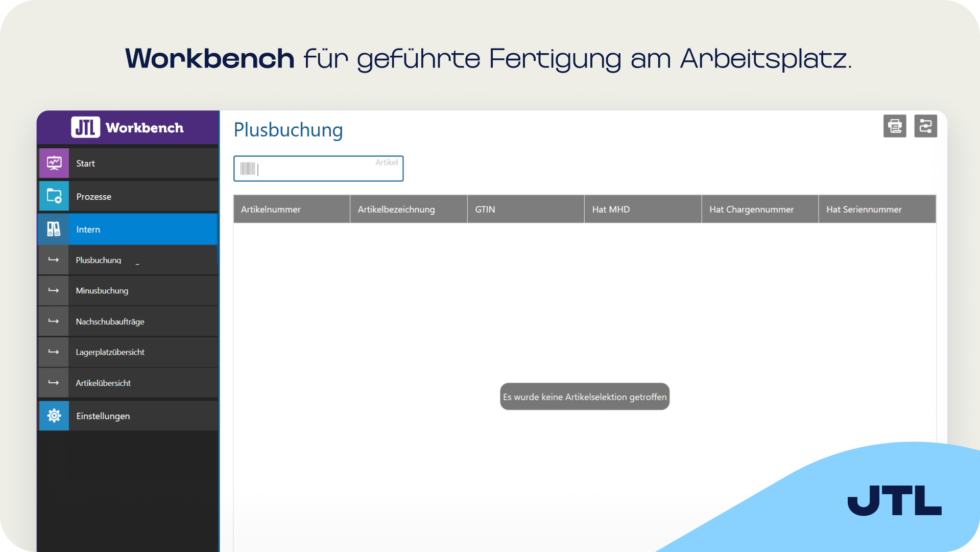Click the Einstellungen gear icon

[x=54, y=416]
